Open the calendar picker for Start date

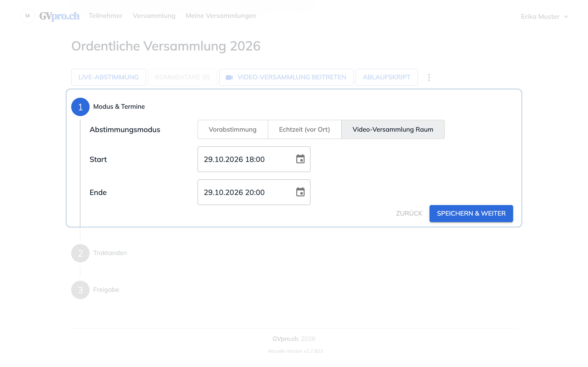click(x=300, y=159)
